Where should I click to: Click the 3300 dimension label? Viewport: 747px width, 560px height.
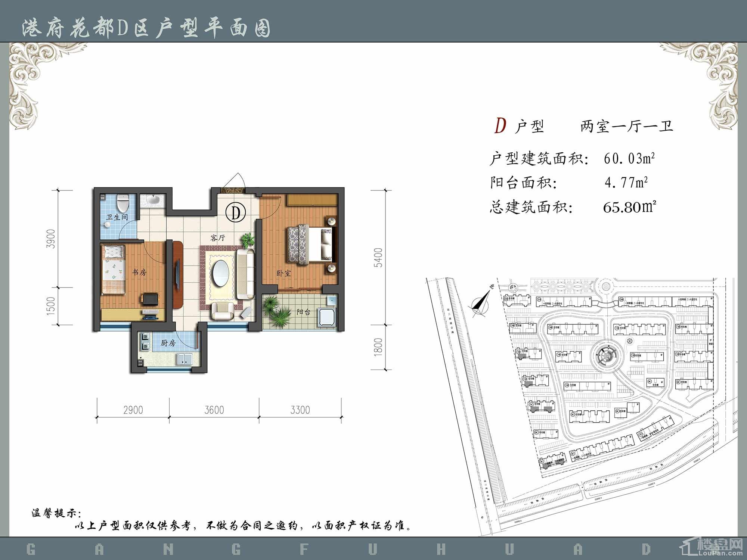click(x=300, y=410)
